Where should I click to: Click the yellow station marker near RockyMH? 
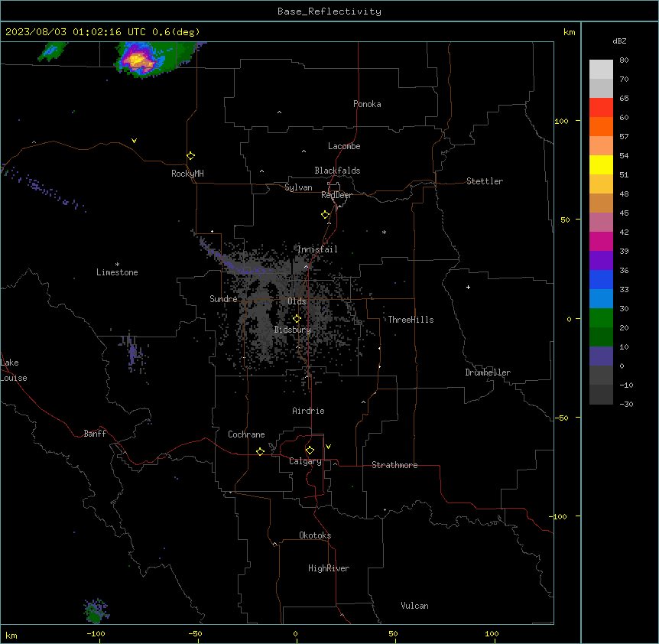click(190, 156)
